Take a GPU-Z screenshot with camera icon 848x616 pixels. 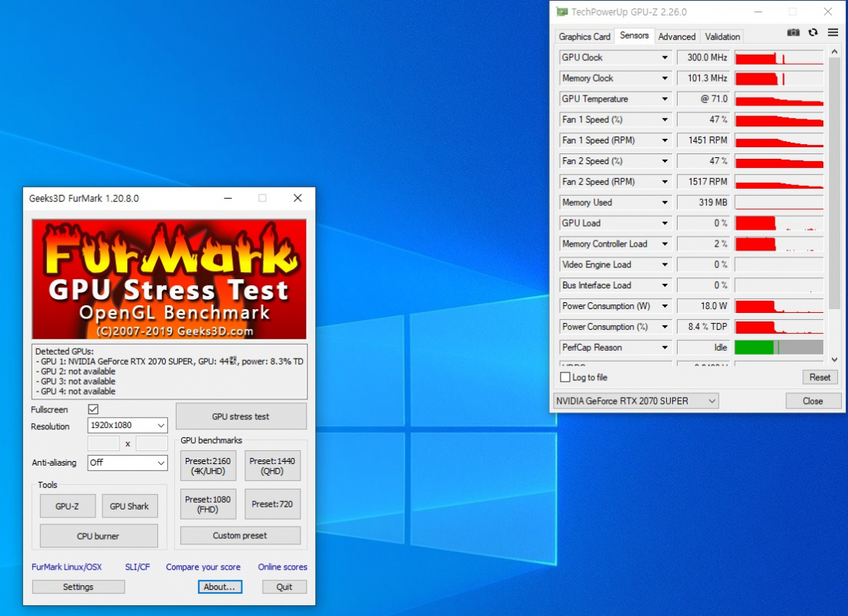[x=792, y=32]
